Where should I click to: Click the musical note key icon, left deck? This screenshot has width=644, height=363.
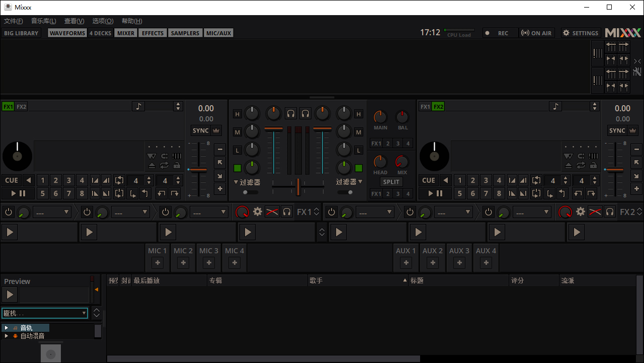(x=139, y=106)
